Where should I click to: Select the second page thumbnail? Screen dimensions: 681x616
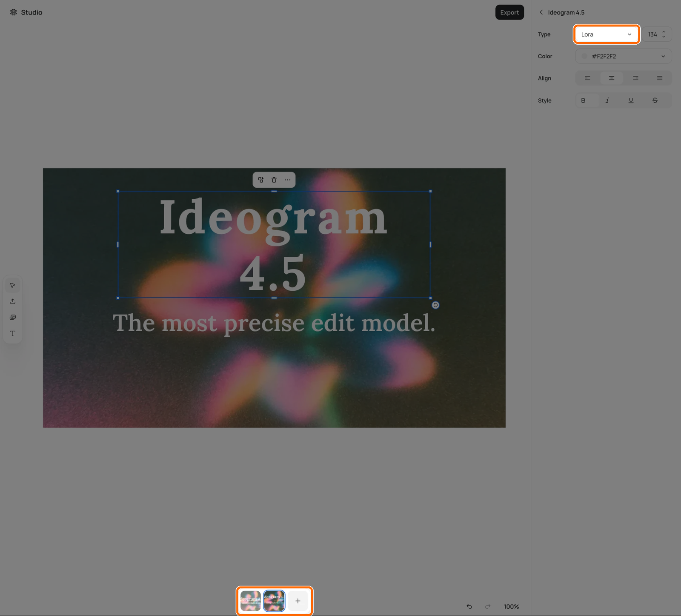click(274, 601)
